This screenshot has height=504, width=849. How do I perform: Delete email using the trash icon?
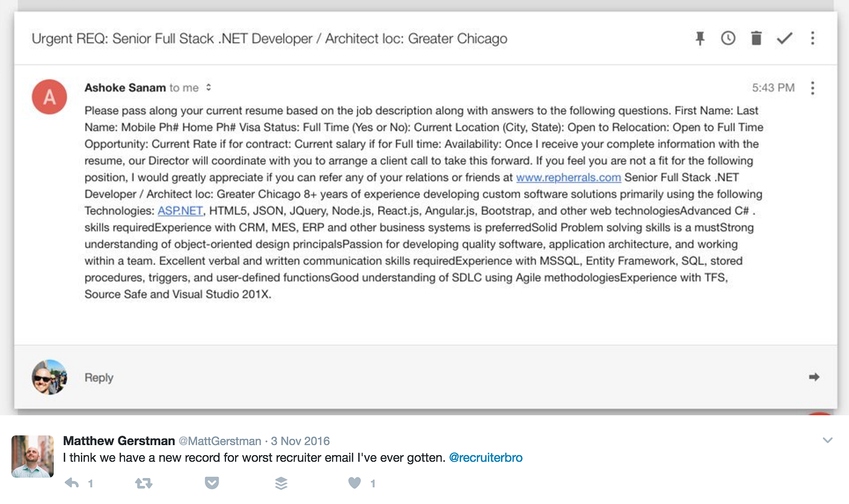[x=756, y=38]
